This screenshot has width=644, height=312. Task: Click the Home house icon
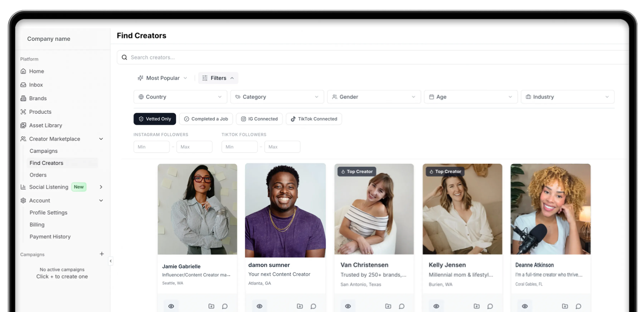tap(23, 71)
